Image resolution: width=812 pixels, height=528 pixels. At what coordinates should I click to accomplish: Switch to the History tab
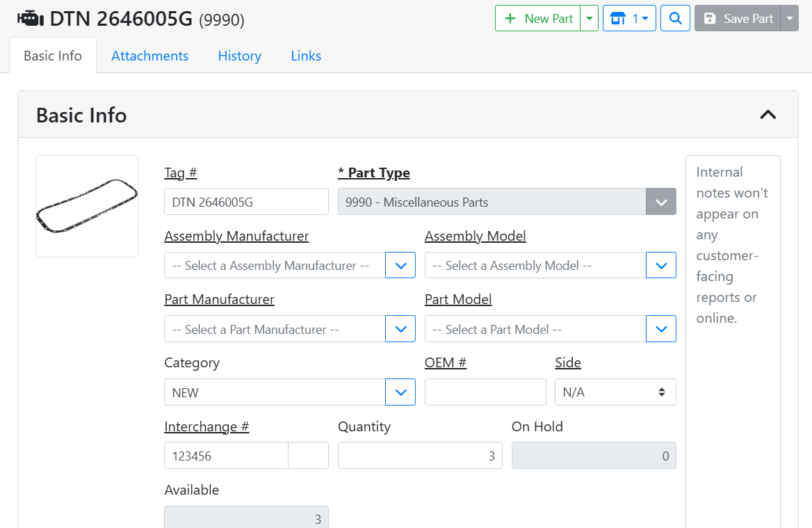pyautogui.click(x=239, y=56)
